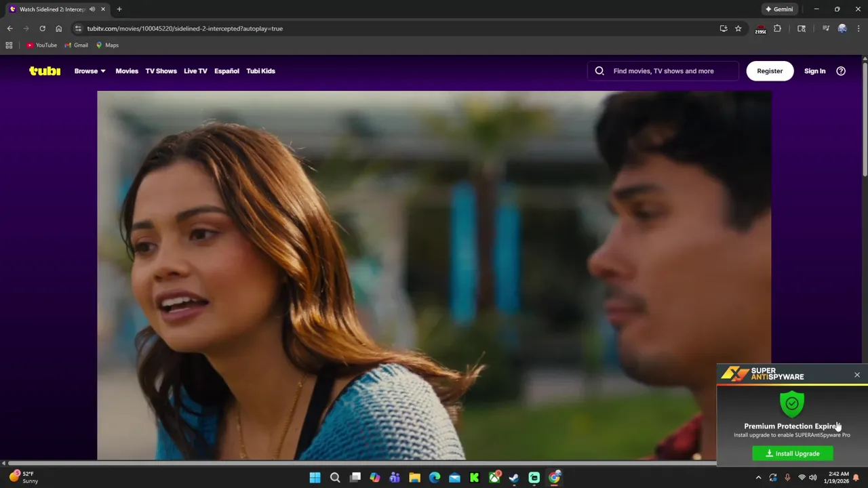Go back in browser history
868x488 pixels.
tap(9, 28)
